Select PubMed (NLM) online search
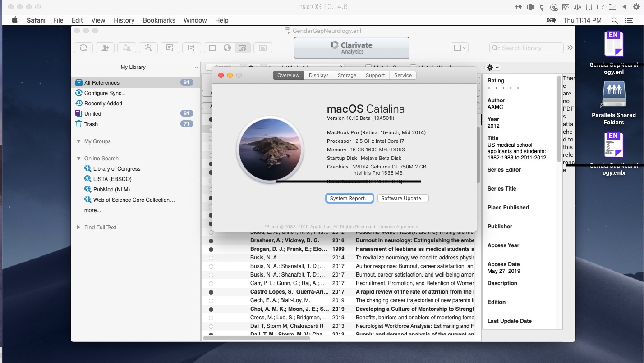The image size is (644, 363). click(x=111, y=190)
